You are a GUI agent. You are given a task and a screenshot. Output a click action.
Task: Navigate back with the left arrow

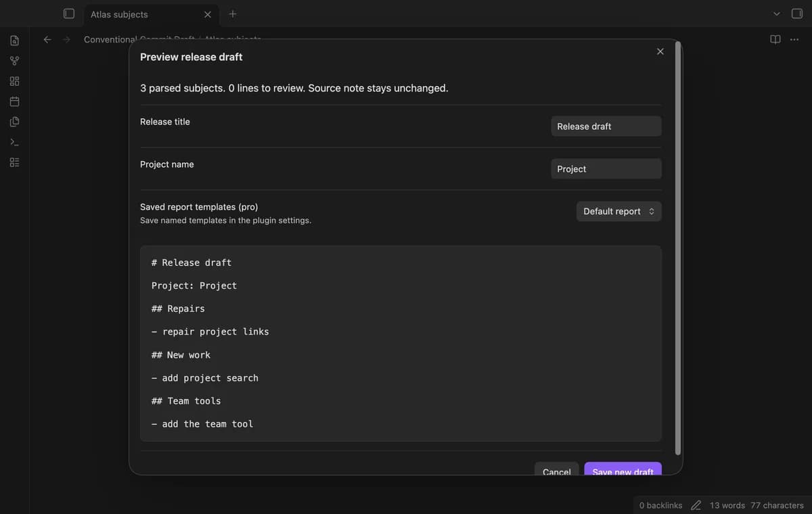point(47,39)
